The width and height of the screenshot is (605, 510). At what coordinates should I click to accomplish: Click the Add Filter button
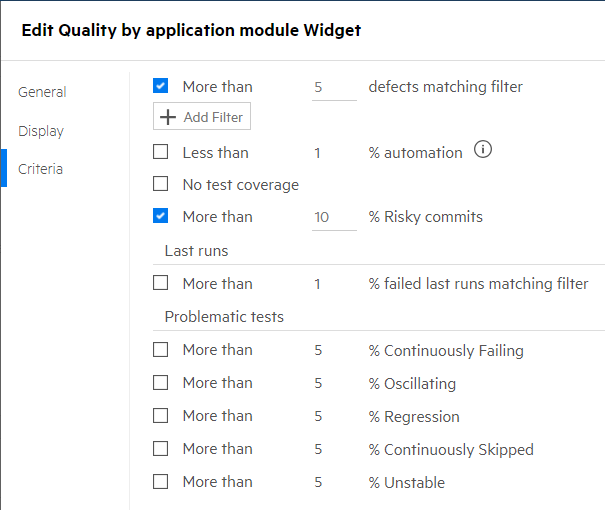tap(202, 117)
